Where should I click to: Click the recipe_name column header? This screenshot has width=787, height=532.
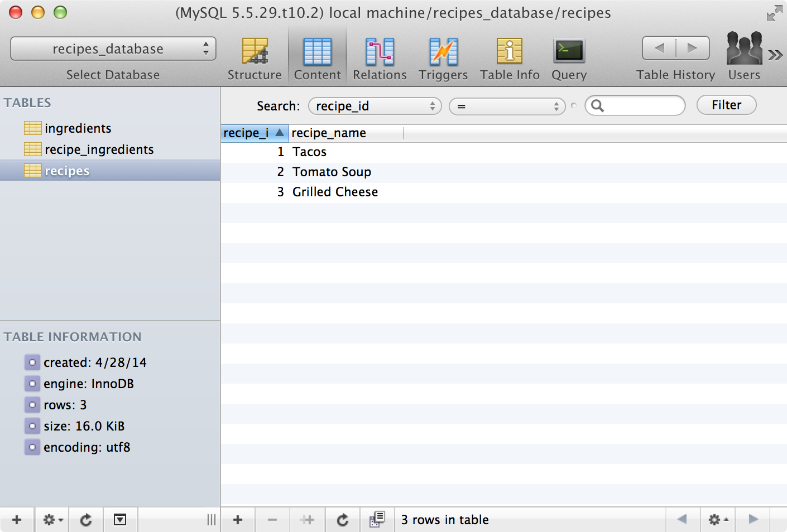tap(346, 133)
